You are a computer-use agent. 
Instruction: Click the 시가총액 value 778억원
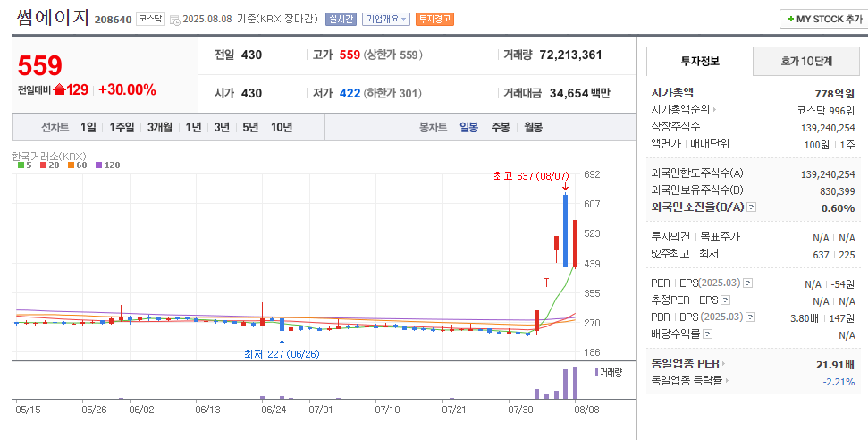pos(835,93)
